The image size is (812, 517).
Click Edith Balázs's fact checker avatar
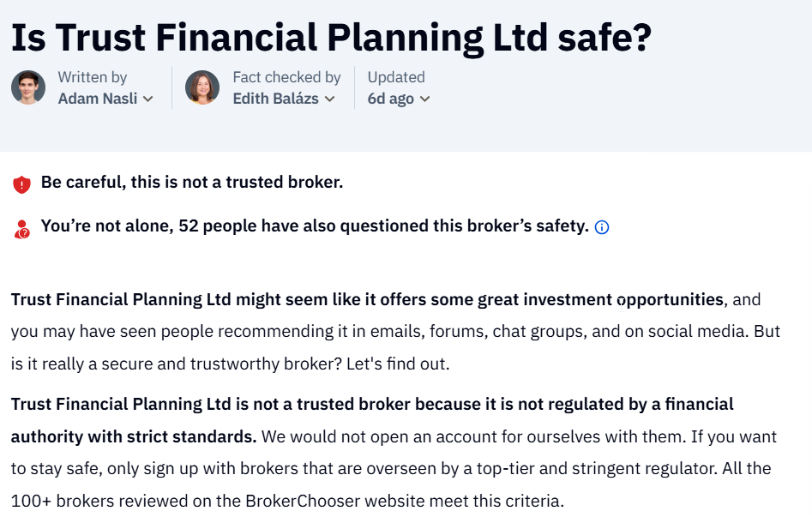[x=202, y=87]
